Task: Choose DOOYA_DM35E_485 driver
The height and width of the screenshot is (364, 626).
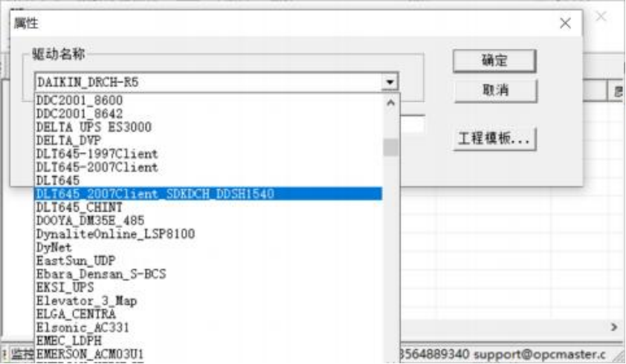Action: (208, 221)
